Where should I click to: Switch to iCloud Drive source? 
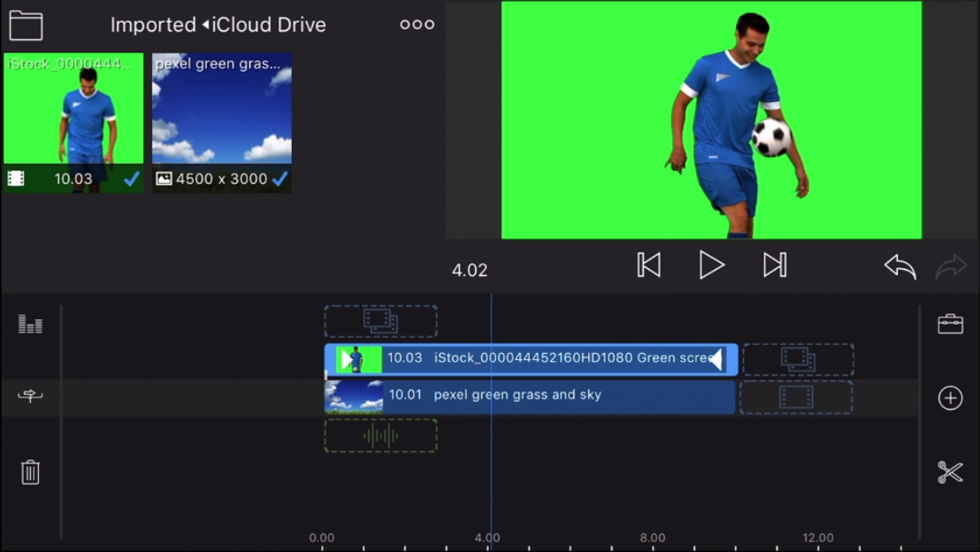266,25
